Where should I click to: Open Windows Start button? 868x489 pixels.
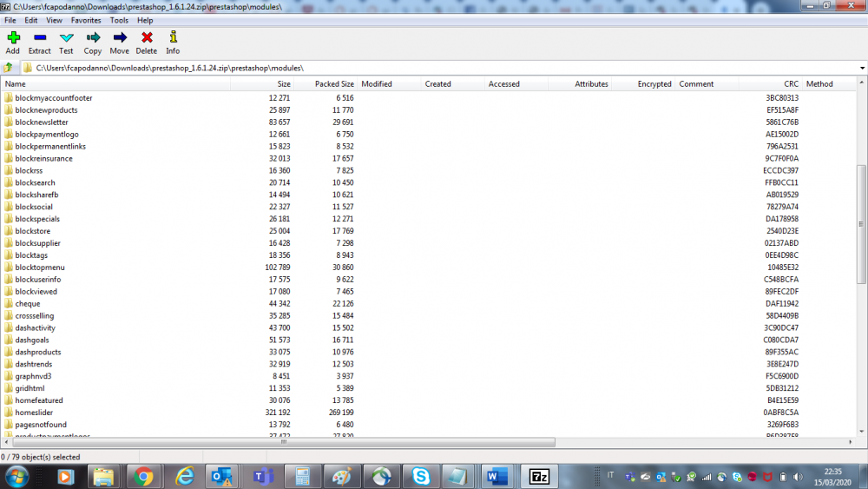pos(16,477)
